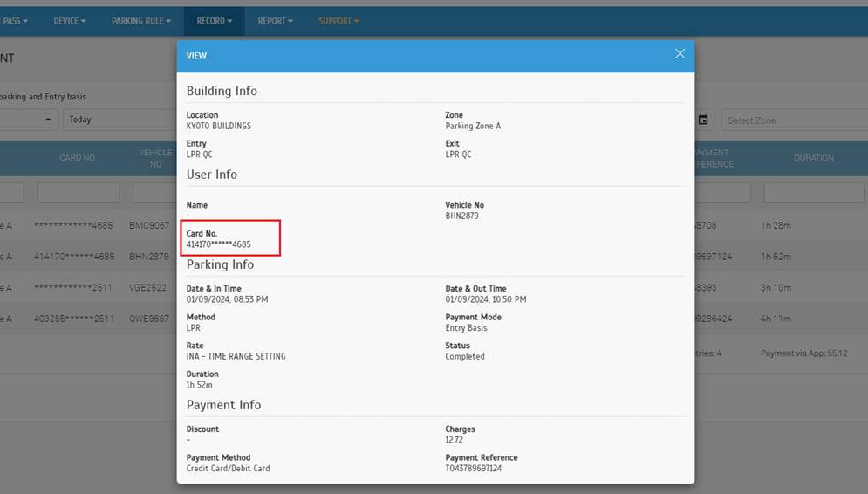The width and height of the screenshot is (868, 494).
Task: Click the masked card number in the dialog
Action: (x=218, y=244)
